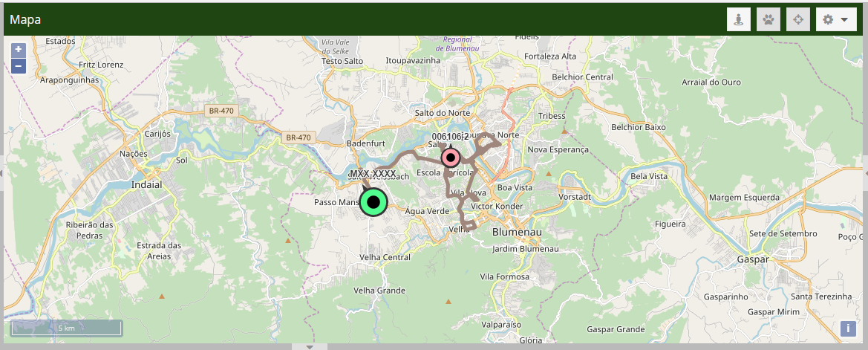Select the green circle vehicle marker
868x350 pixels.
tap(374, 202)
